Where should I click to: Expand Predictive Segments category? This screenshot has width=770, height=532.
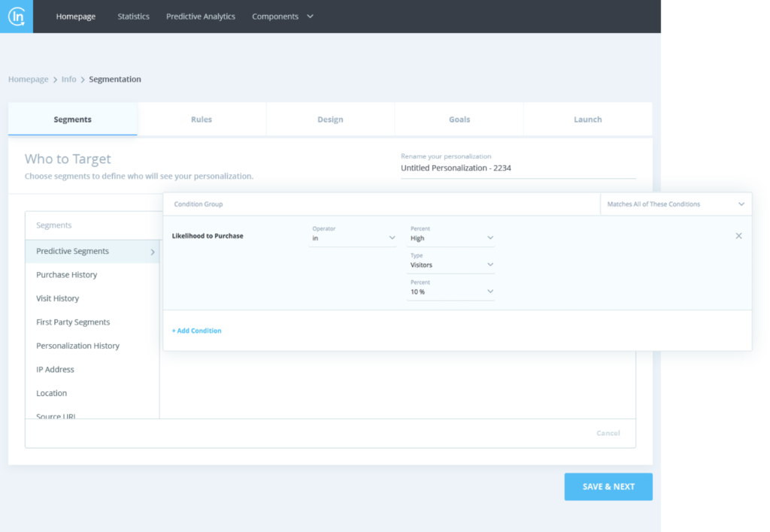pos(92,251)
